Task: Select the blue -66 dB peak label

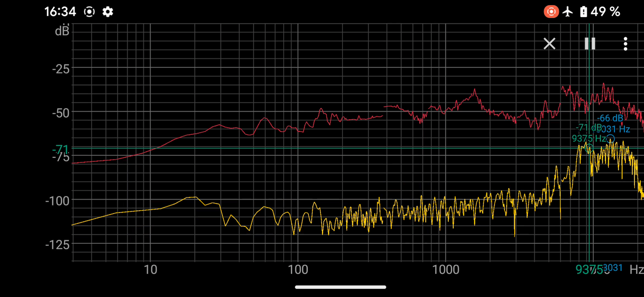Action: pyautogui.click(x=610, y=118)
